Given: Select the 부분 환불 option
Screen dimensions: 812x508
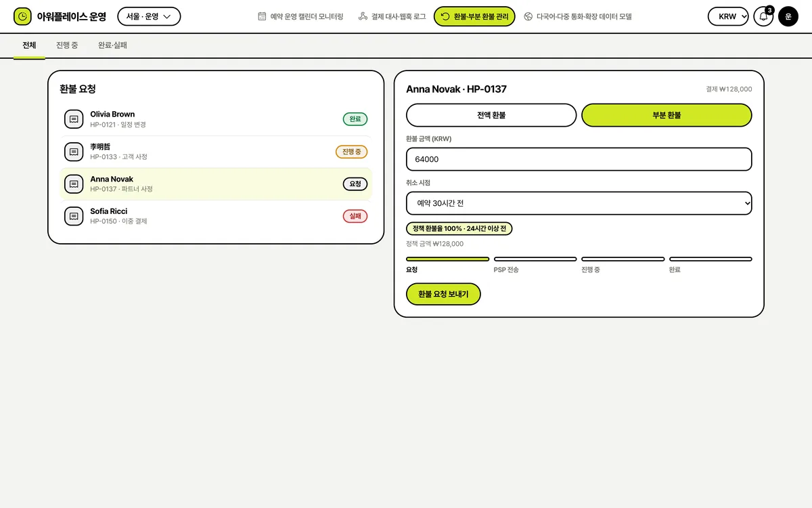Looking at the screenshot, I should pyautogui.click(x=667, y=115).
